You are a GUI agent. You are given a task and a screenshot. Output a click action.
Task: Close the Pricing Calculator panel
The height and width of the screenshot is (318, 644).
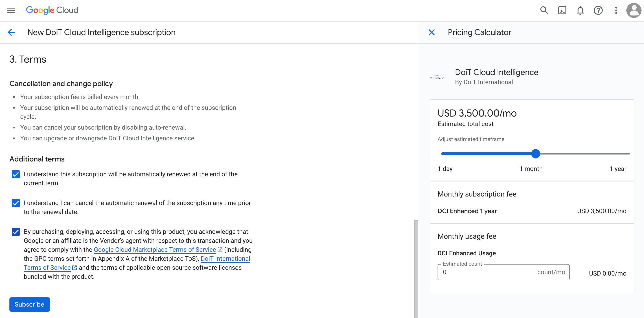432,32
